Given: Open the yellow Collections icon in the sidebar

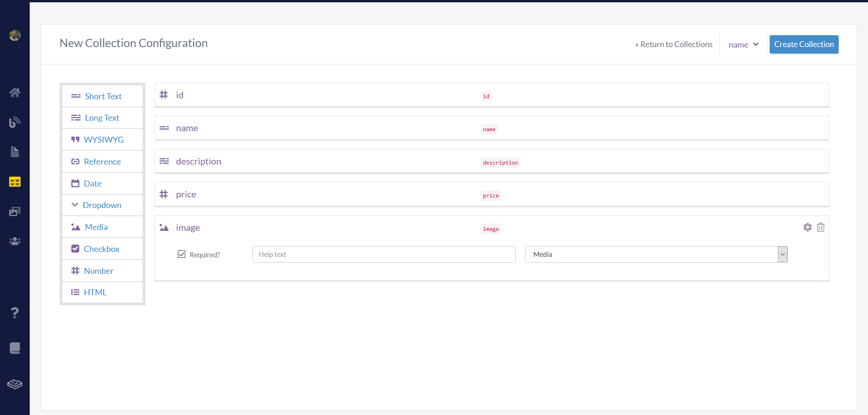Looking at the screenshot, I should tap(15, 181).
